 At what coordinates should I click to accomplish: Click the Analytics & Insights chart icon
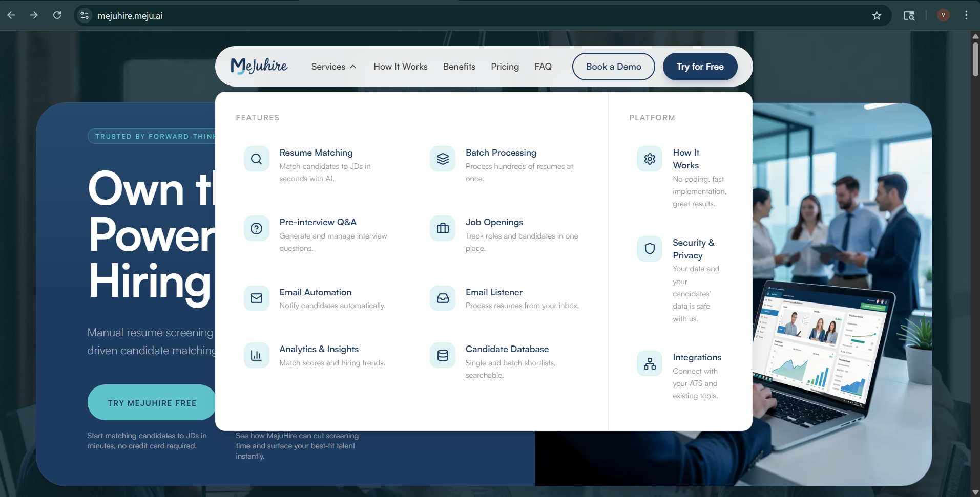(257, 355)
